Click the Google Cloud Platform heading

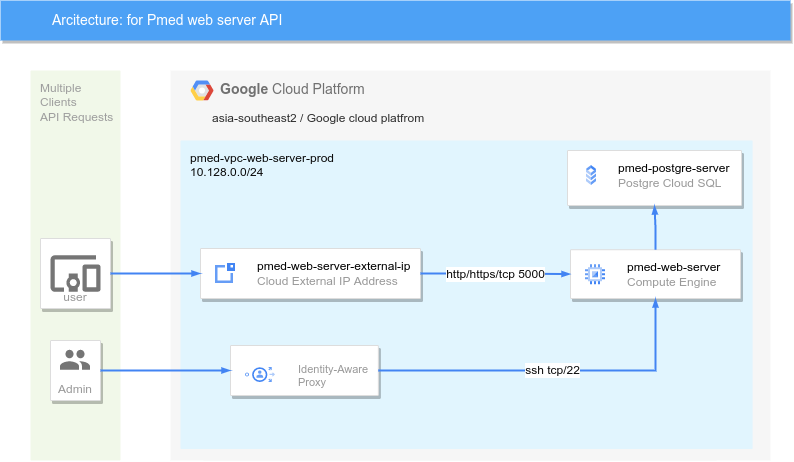[292, 89]
